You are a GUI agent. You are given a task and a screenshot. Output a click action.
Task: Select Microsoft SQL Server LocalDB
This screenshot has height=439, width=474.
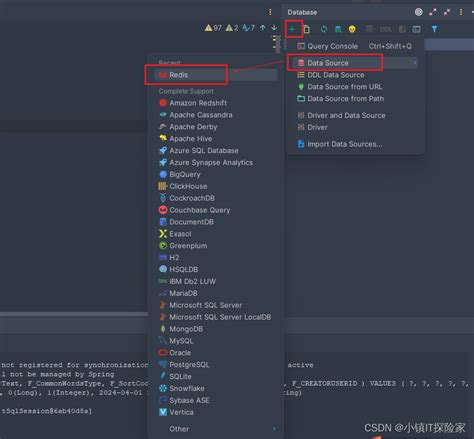click(x=216, y=317)
